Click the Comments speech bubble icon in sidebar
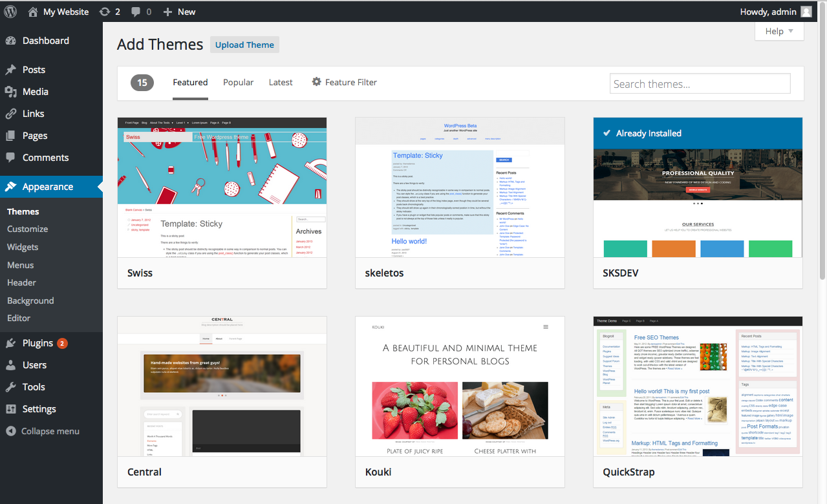 [11, 158]
